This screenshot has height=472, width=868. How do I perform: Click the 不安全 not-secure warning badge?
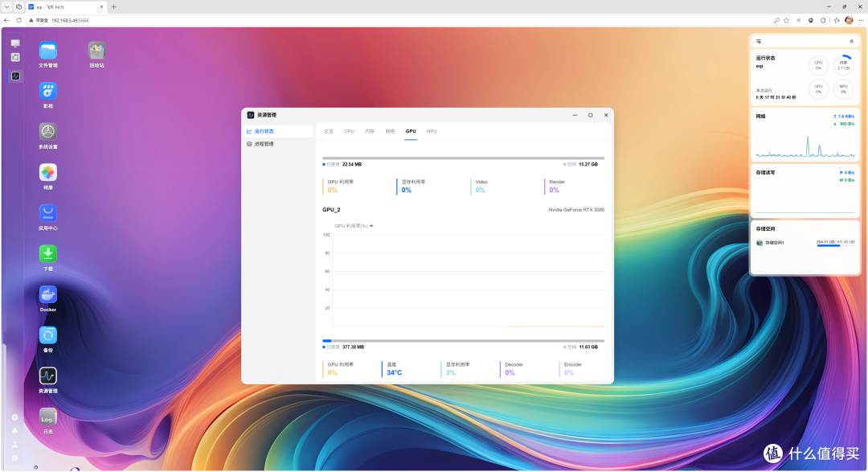pos(39,20)
